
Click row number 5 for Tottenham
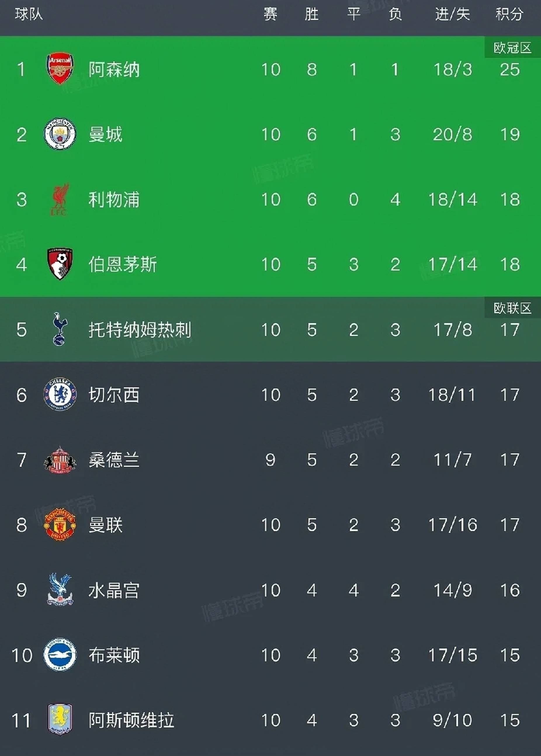(22, 330)
